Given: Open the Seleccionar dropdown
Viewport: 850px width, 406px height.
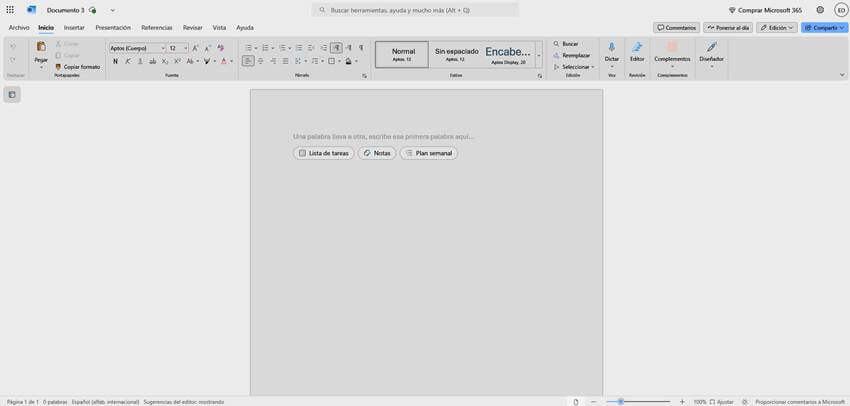Looking at the screenshot, I should point(574,67).
